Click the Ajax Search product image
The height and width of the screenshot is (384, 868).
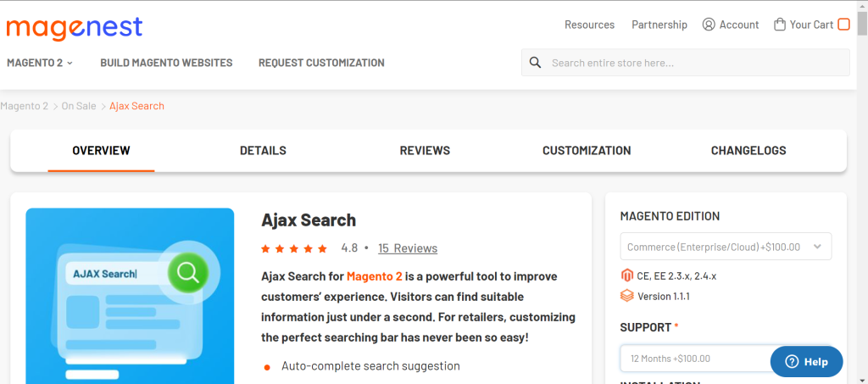(x=130, y=295)
